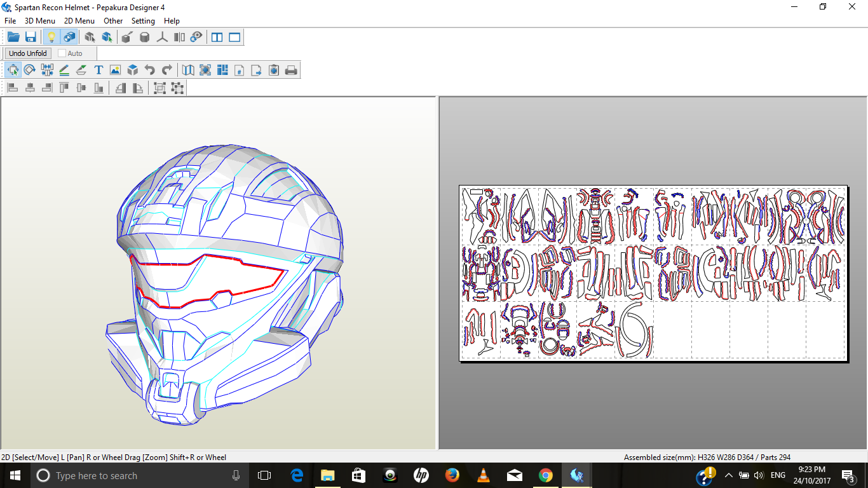Click the three-axis coordinate icon
The width and height of the screenshot is (868, 488).
point(162,37)
